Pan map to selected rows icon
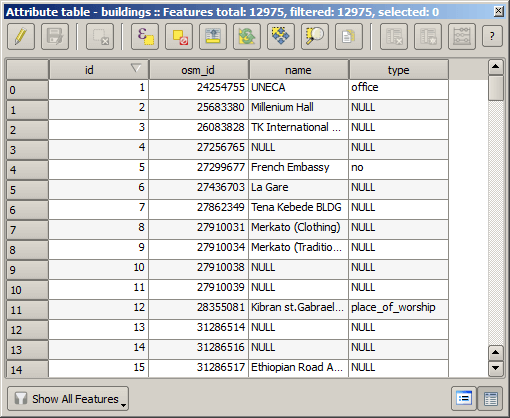This screenshot has width=510, height=418. point(281,37)
